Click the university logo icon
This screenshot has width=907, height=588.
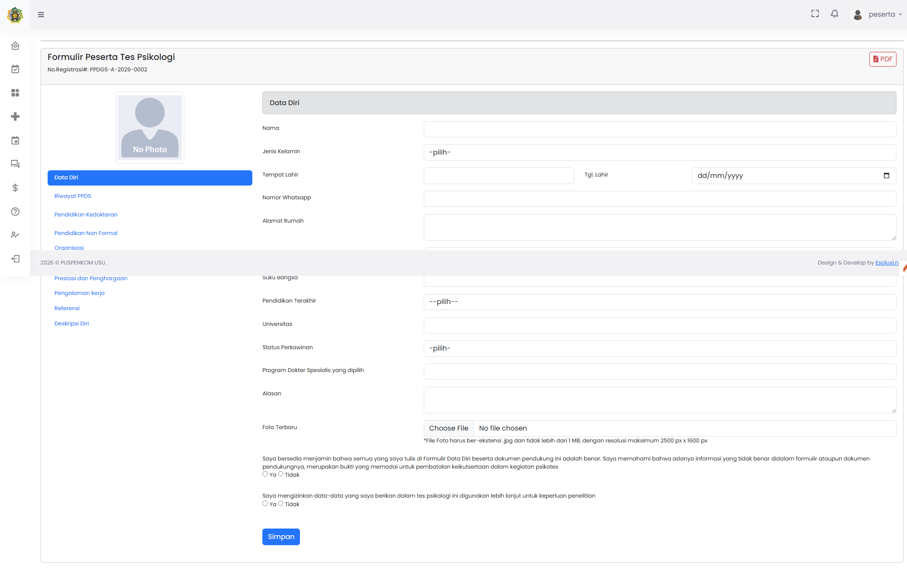[15, 15]
